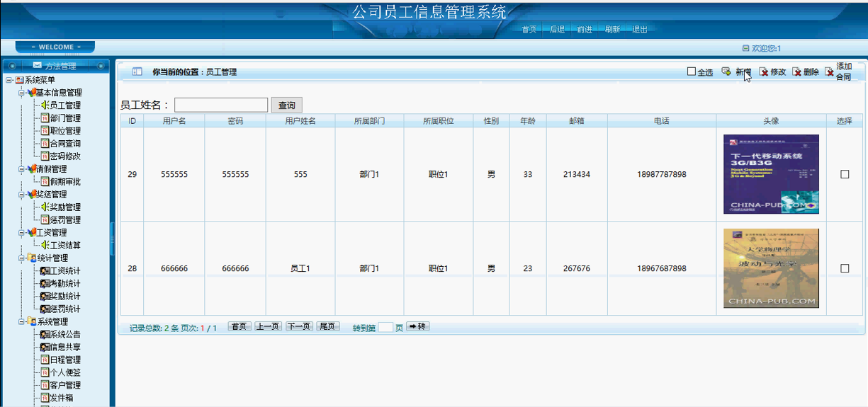Image resolution: width=868 pixels, height=407 pixels.
Task: Click the 下一页 pagination button
Action: [299, 326]
